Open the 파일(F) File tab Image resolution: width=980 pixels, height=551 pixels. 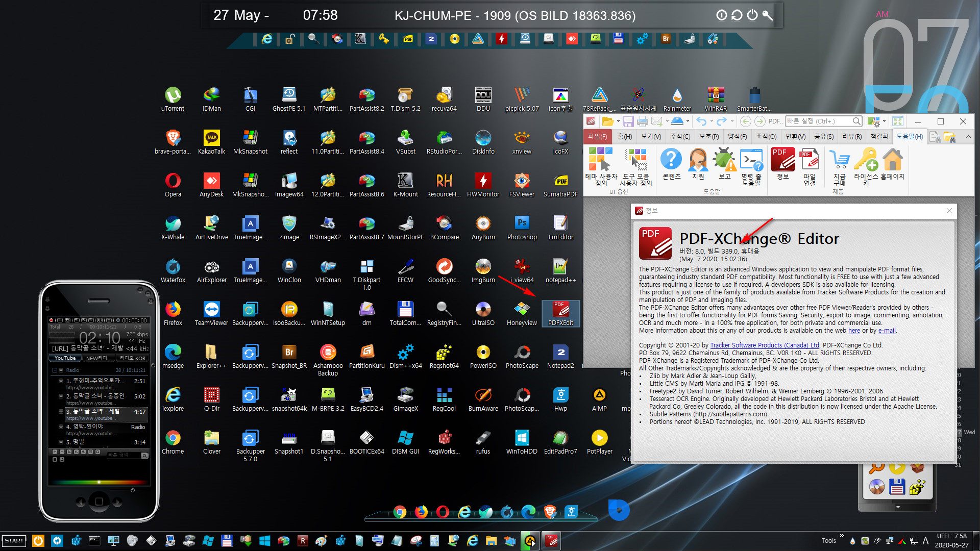(x=597, y=137)
